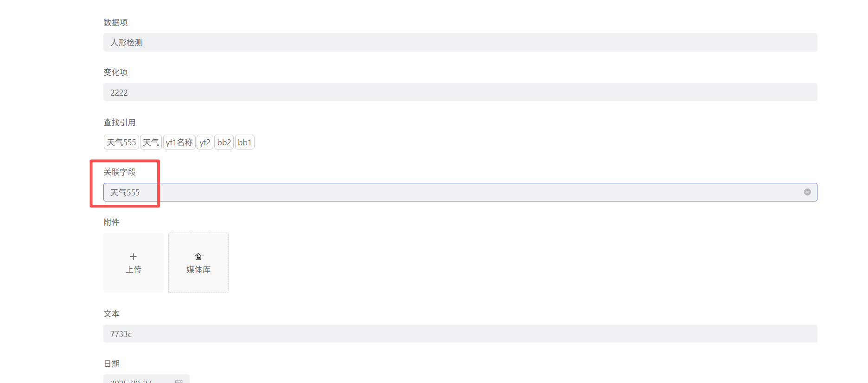This screenshot has height=383, width=868.
Task: Choose the yf1名称 tag
Action: coord(179,142)
